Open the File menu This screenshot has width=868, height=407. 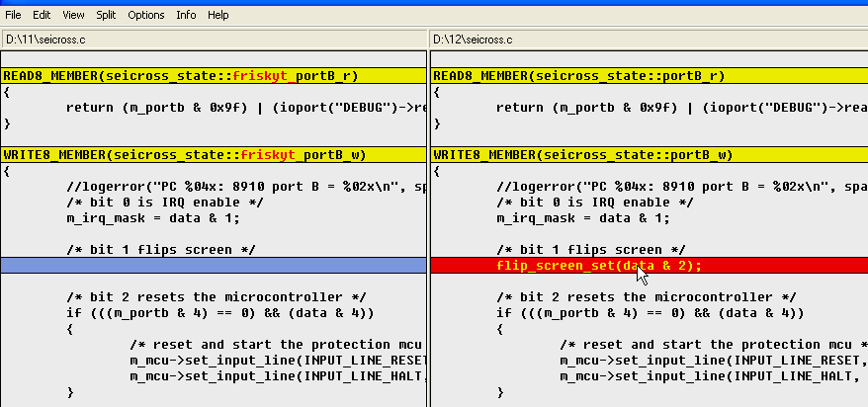(x=14, y=15)
